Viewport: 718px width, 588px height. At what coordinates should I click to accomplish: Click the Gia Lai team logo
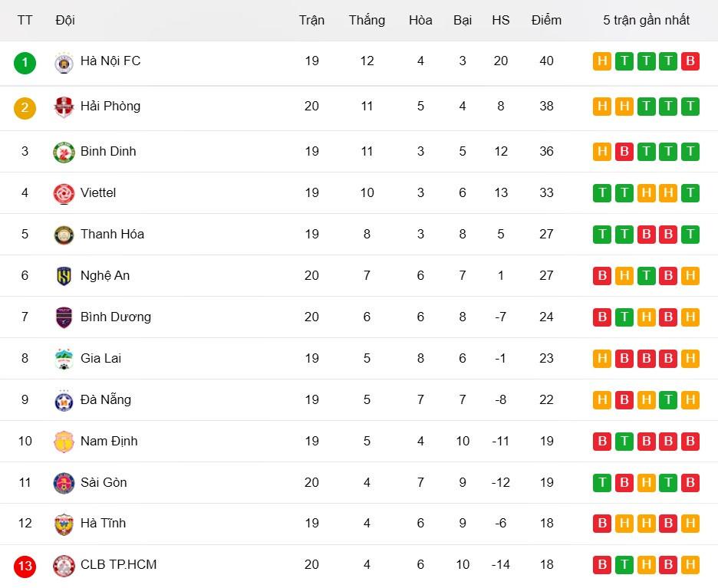(64, 359)
